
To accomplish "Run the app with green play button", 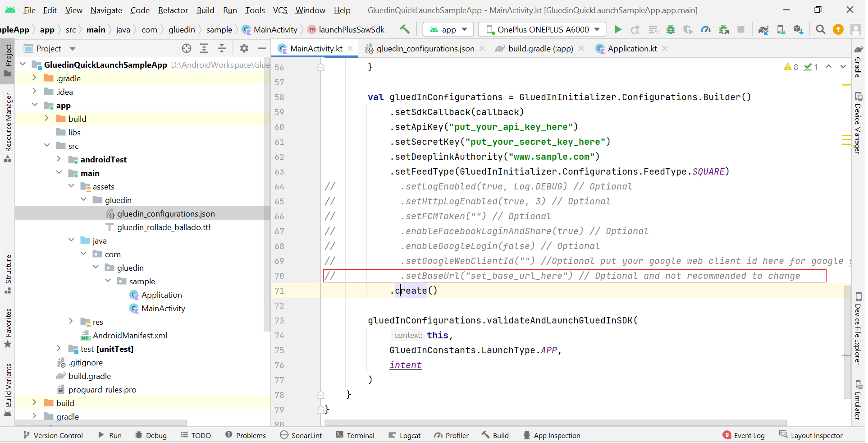I will (618, 29).
